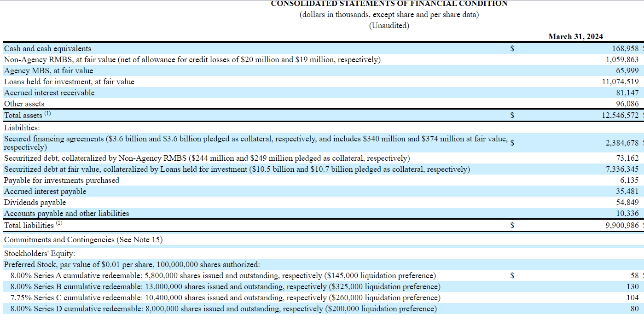Open footnote (1) beside Total assets
The image size is (644, 315).
click(x=48, y=114)
